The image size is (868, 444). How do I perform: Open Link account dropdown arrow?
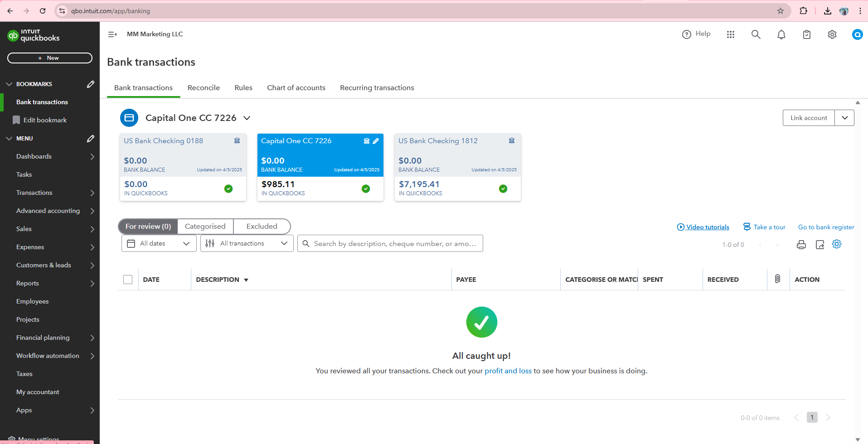(x=844, y=118)
